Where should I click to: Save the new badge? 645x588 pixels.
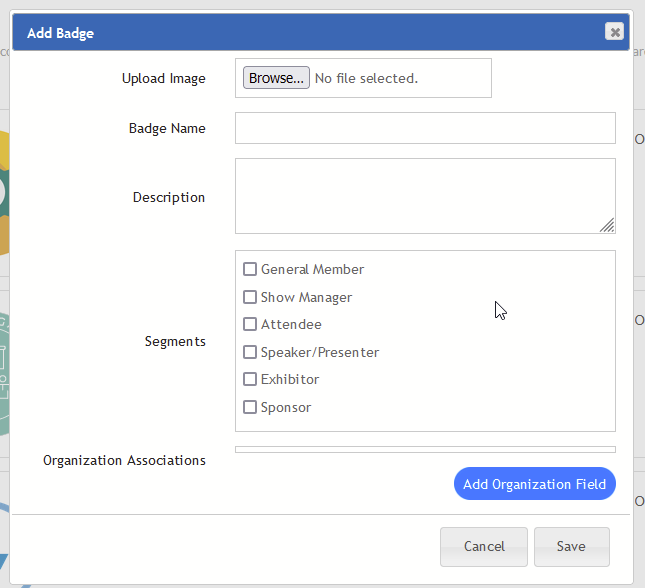[x=571, y=546]
